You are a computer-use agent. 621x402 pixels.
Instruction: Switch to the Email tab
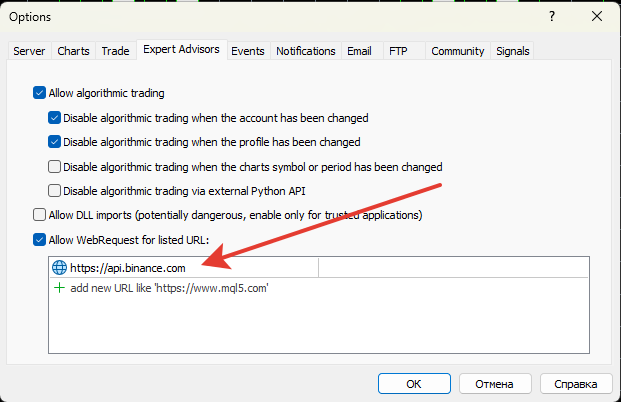(360, 51)
